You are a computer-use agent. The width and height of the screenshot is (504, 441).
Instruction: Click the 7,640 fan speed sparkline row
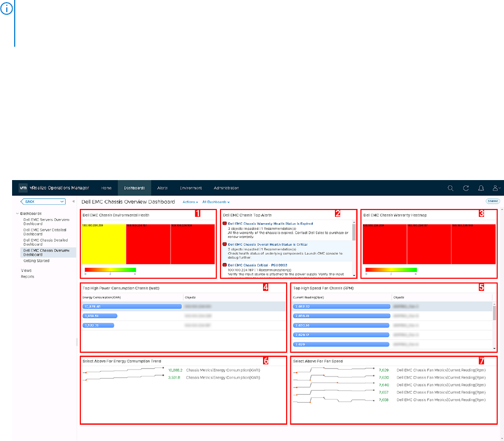coord(389,385)
